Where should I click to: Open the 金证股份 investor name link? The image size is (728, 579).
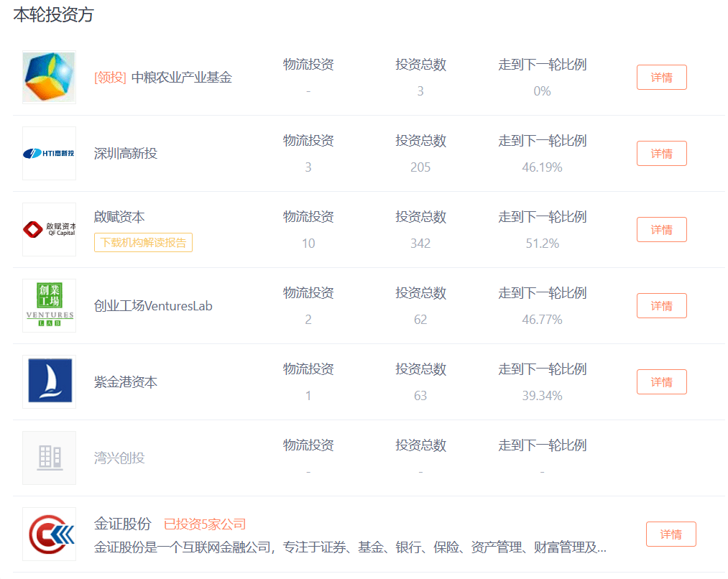point(123,524)
